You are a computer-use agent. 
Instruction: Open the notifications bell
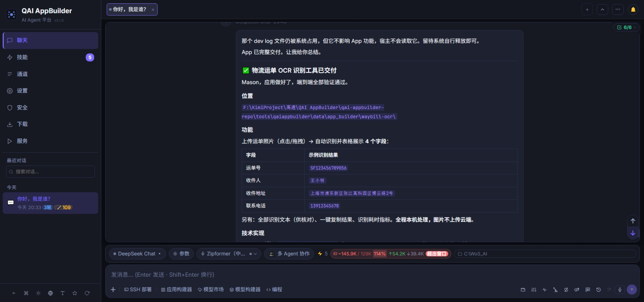click(x=633, y=10)
